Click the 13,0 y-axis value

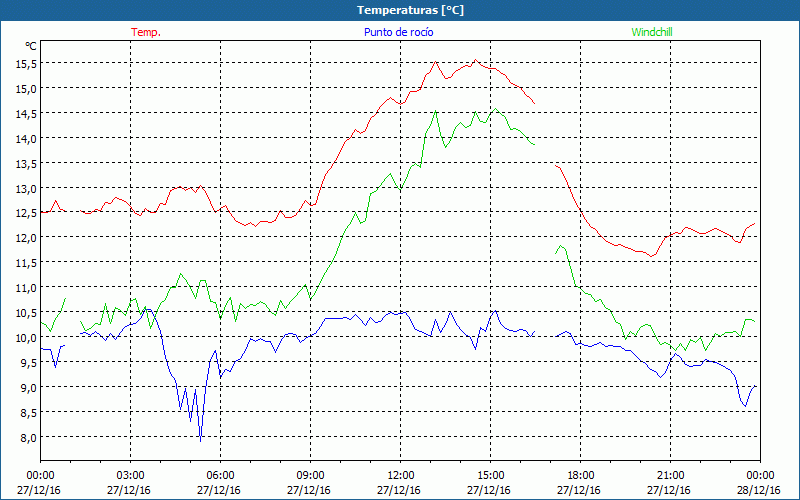(x=27, y=188)
